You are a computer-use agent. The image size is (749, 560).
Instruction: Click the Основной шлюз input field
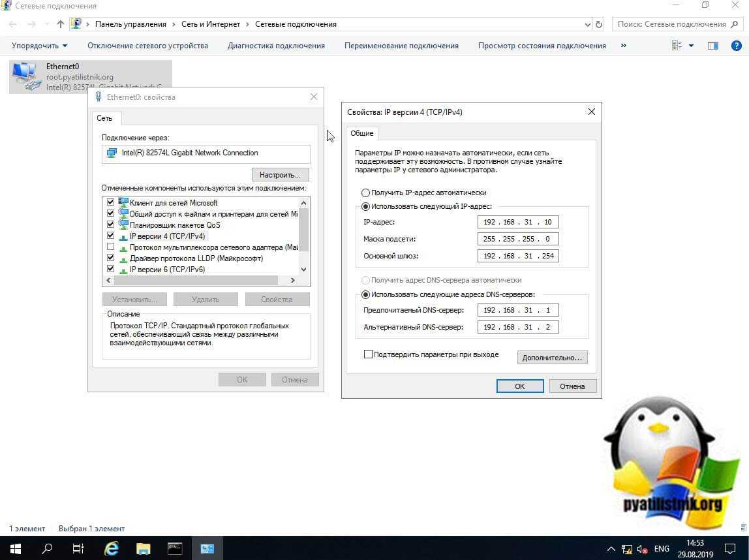pos(518,256)
